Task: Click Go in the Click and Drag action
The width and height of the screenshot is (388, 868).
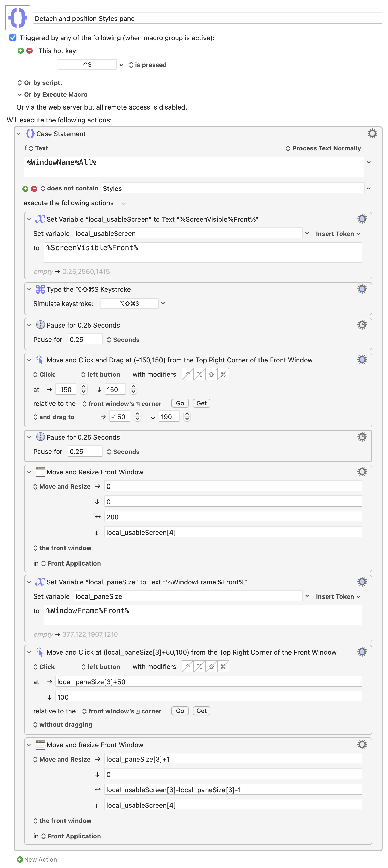Action: click(x=180, y=403)
